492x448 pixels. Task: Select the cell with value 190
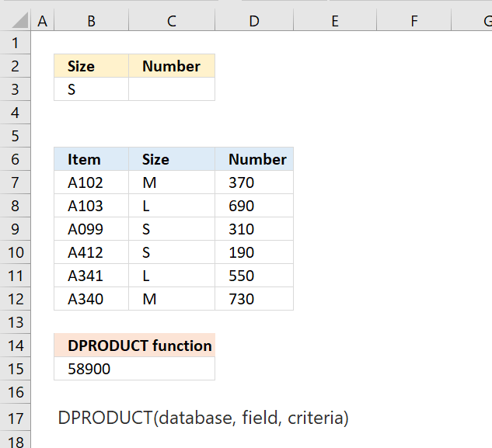(x=254, y=252)
